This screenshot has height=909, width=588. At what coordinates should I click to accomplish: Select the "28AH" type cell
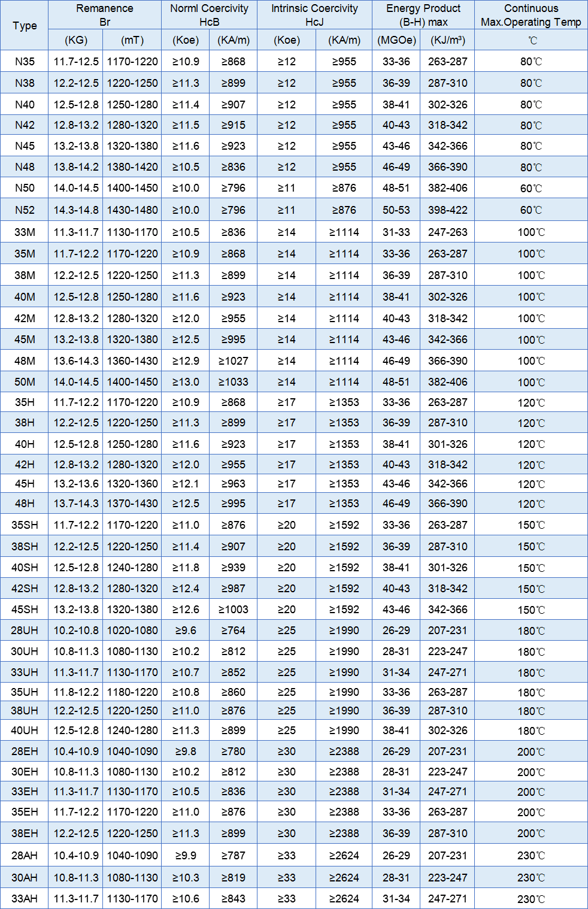click(25, 855)
